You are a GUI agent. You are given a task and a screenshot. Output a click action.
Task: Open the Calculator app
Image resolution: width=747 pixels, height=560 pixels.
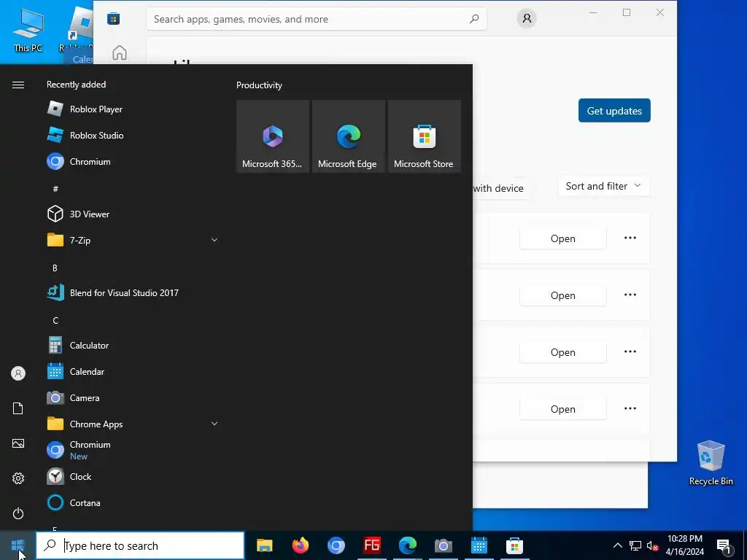[133, 345]
